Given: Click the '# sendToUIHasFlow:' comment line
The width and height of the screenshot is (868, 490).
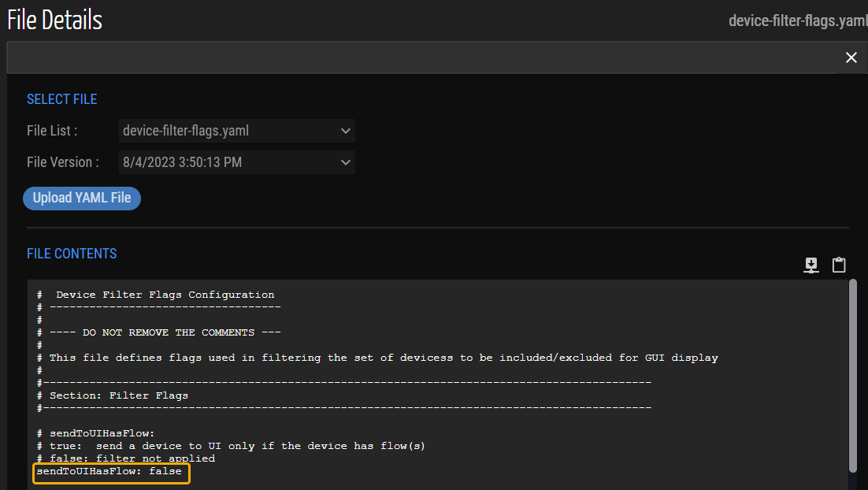Looking at the screenshot, I should click(x=96, y=433).
